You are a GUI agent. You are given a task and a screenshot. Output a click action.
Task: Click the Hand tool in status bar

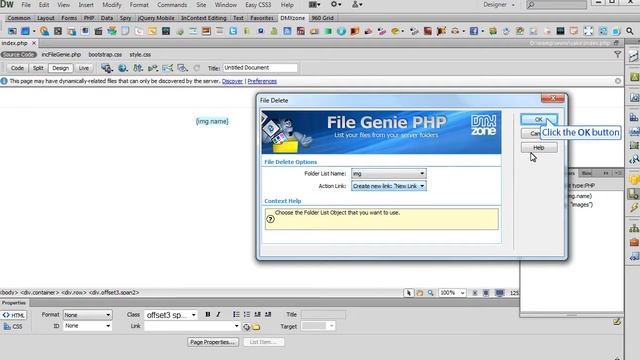(420, 293)
